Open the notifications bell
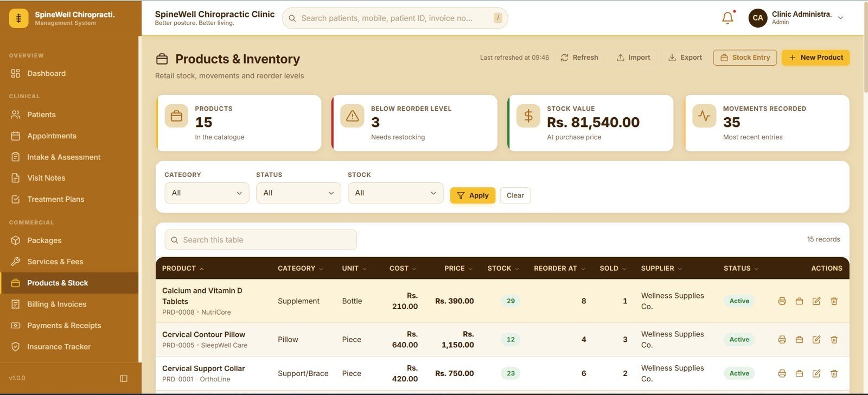Image resolution: width=868 pixels, height=395 pixels. (x=727, y=18)
